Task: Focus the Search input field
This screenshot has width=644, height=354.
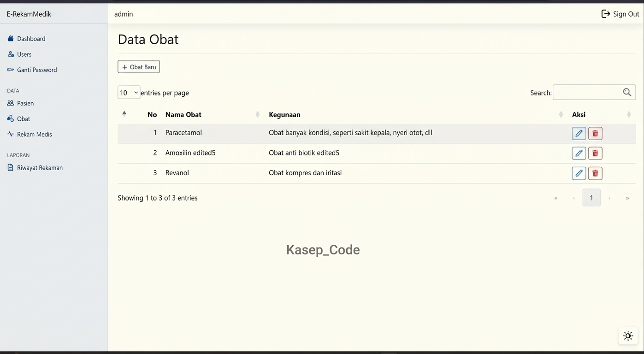Action: click(594, 92)
